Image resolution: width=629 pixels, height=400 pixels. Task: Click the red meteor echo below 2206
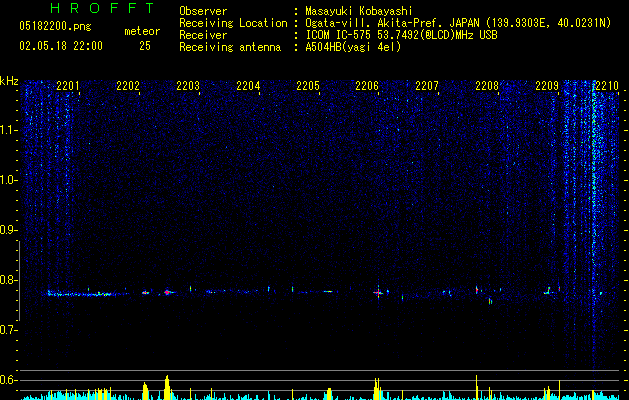coord(378,293)
